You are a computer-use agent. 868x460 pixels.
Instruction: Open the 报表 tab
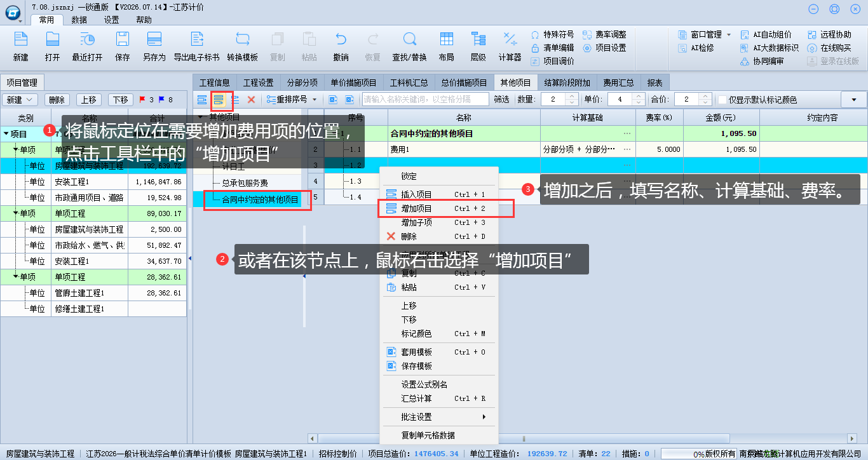point(655,83)
